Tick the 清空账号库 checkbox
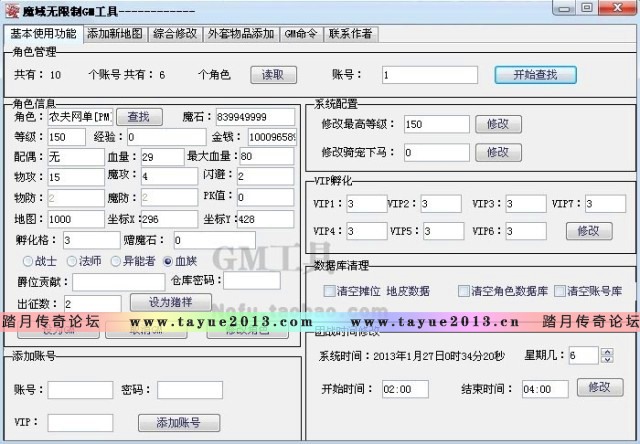The height and width of the screenshot is (444, 640). [559, 291]
